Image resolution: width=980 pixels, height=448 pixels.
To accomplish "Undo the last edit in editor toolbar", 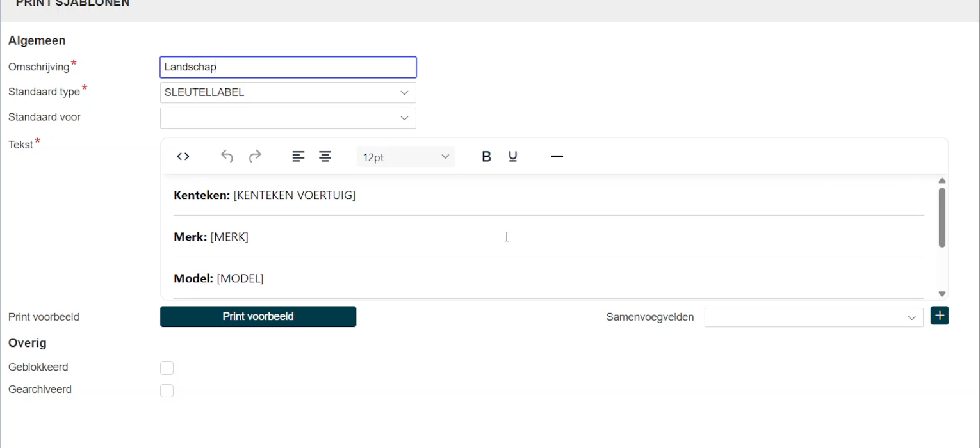I will coord(227,157).
